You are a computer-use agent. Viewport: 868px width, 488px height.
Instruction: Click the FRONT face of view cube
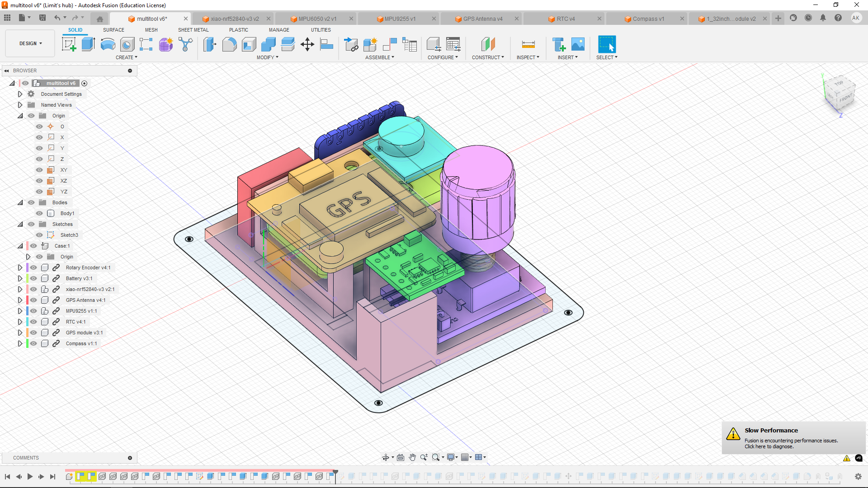pyautogui.click(x=846, y=98)
